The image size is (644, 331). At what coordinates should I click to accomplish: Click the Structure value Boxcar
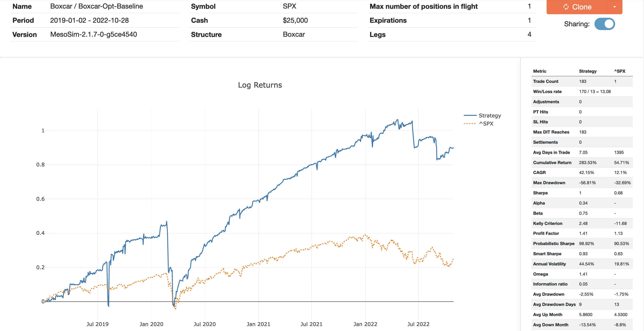[x=294, y=35]
